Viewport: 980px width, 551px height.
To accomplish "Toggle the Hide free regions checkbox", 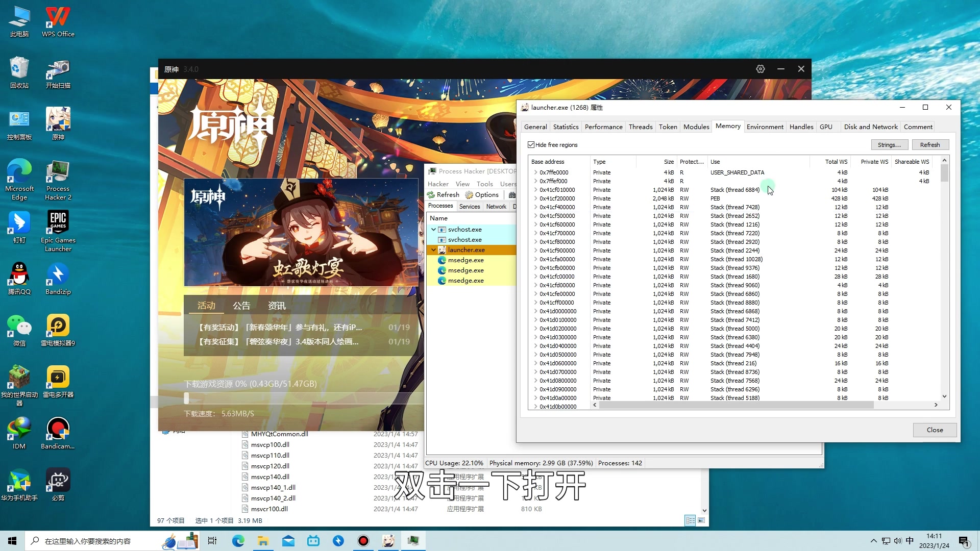I will coord(531,145).
